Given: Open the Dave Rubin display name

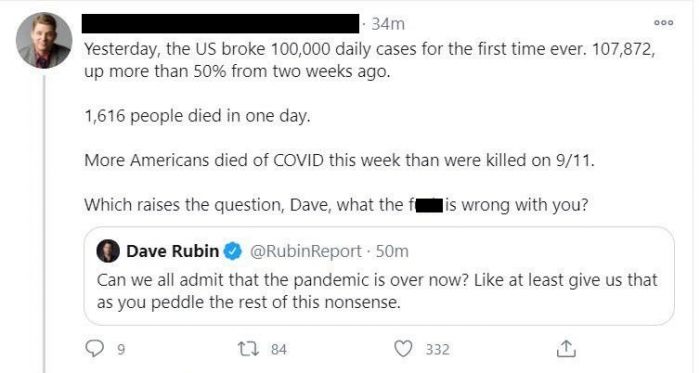Looking at the screenshot, I should tap(172, 251).
